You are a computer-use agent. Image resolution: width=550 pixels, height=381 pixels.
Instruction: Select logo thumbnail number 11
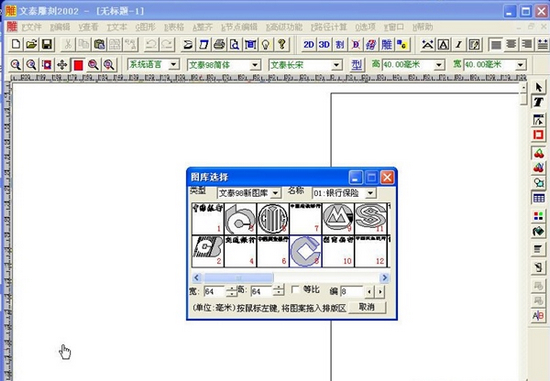(x=370, y=219)
